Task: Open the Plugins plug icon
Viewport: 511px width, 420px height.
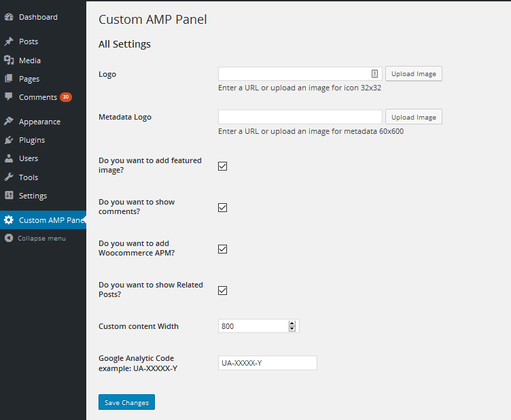Action: [9, 140]
